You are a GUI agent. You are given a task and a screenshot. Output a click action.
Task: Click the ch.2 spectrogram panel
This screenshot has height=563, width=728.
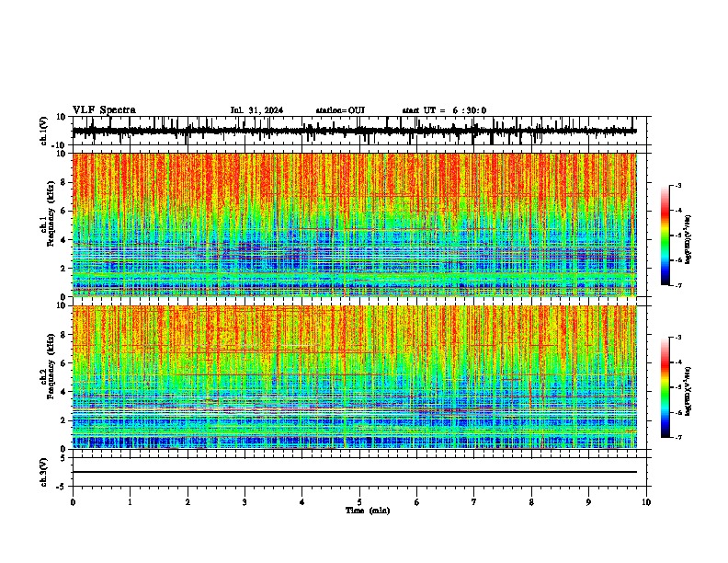[x=354, y=377]
